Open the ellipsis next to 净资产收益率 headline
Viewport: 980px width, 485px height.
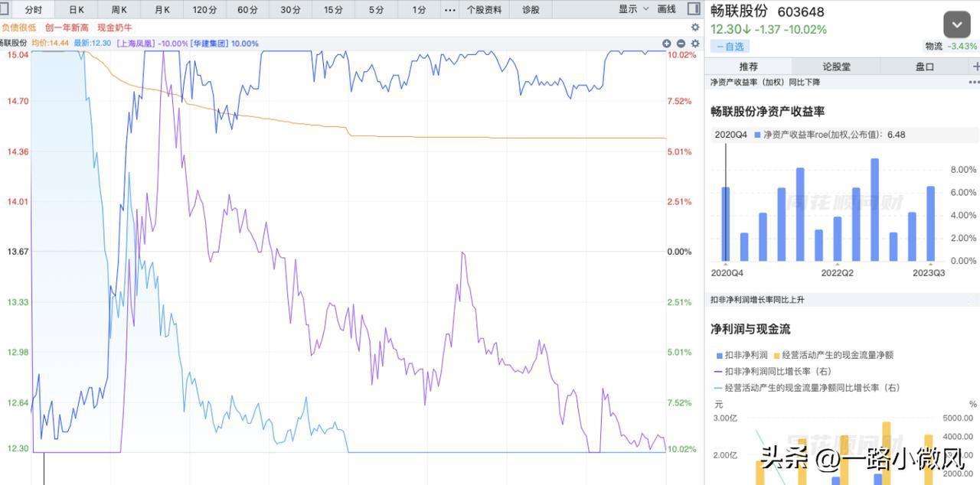pyautogui.click(x=973, y=82)
